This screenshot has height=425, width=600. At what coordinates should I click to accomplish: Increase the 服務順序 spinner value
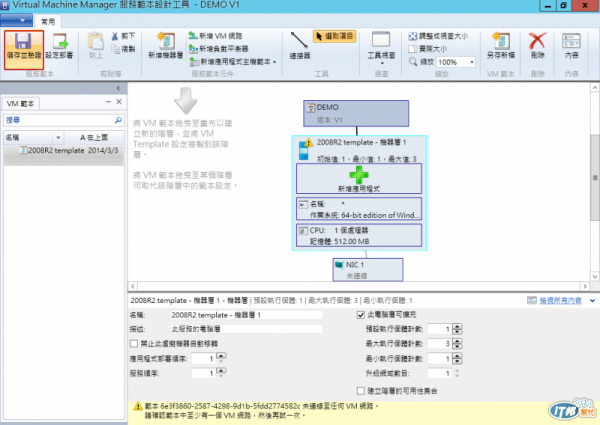(221, 370)
